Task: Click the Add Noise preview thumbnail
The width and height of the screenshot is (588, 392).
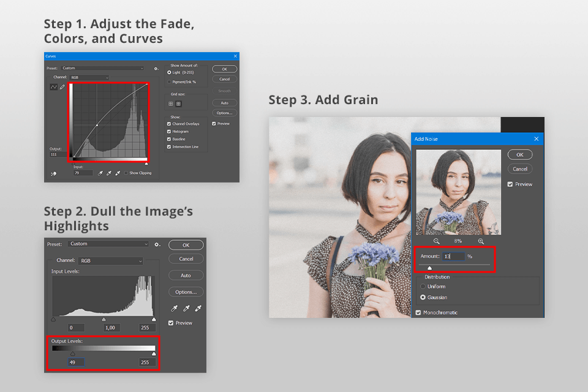Action: pos(458,192)
